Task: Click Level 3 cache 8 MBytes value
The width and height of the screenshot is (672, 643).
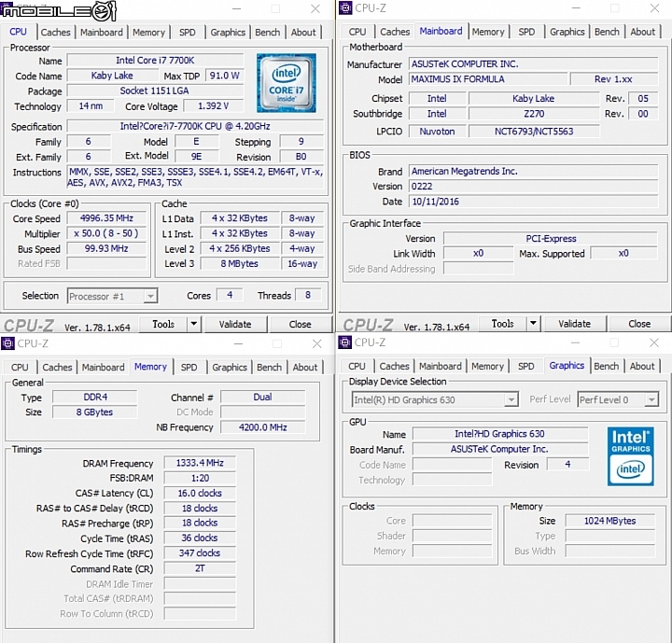Action: click(240, 263)
